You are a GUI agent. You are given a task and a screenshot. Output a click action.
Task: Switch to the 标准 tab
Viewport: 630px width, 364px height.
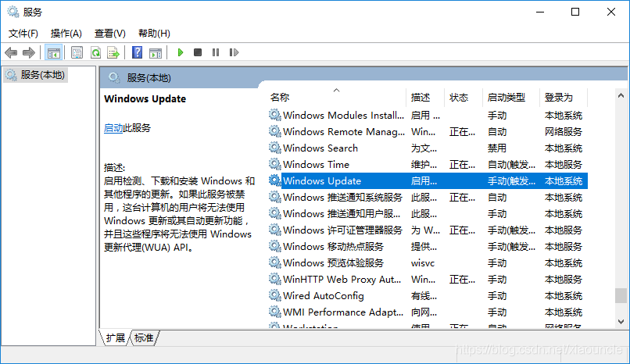(144, 338)
